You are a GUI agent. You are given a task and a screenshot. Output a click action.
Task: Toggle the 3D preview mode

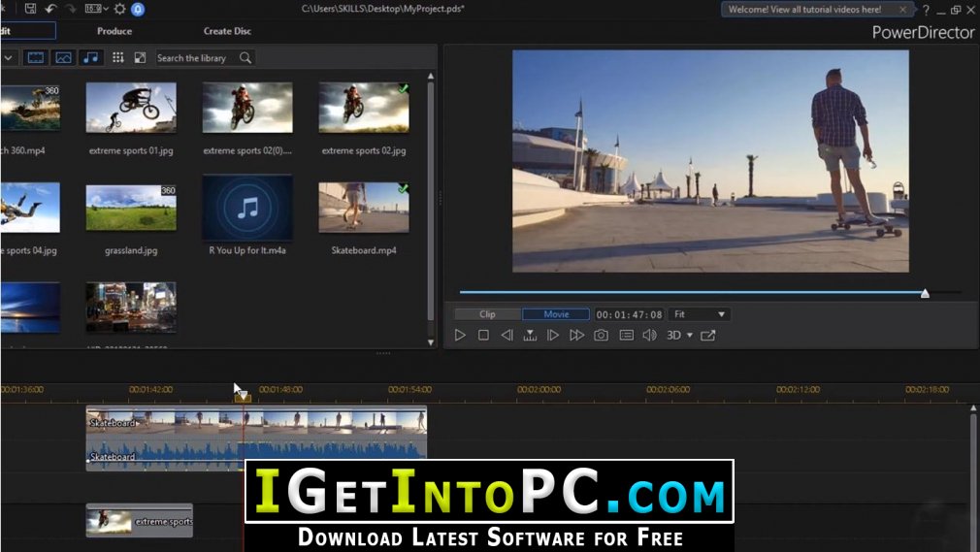point(673,335)
